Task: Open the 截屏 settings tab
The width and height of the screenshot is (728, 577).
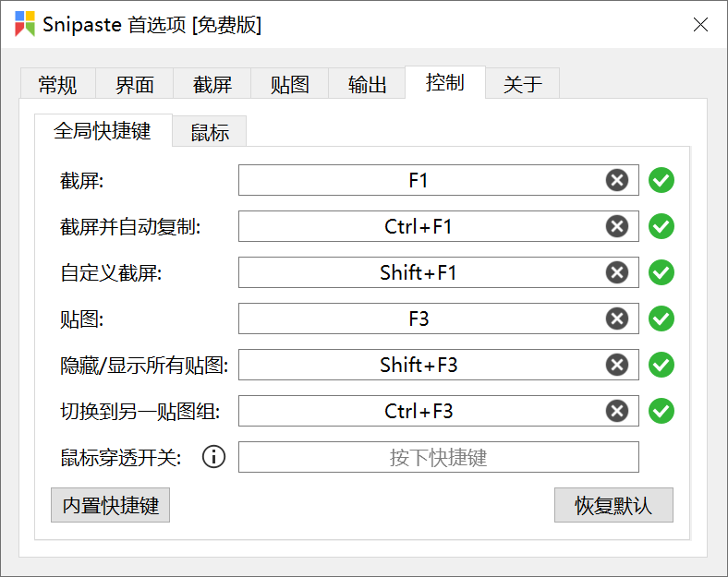Action: [212, 84]
